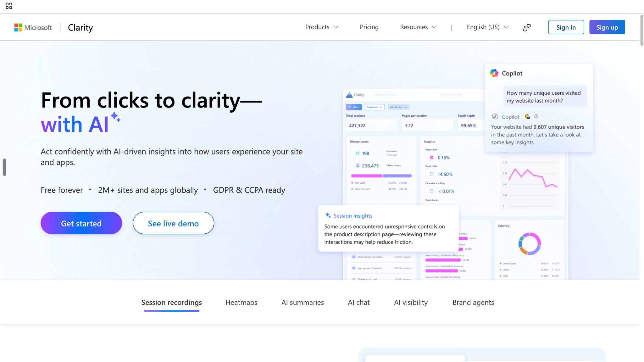Viewport: 644px width, 362px height.
Task: Expand the Products menu
Action: (x=322, y=27)
